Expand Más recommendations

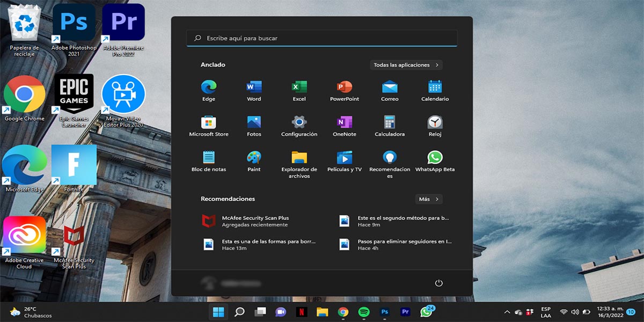429,199
